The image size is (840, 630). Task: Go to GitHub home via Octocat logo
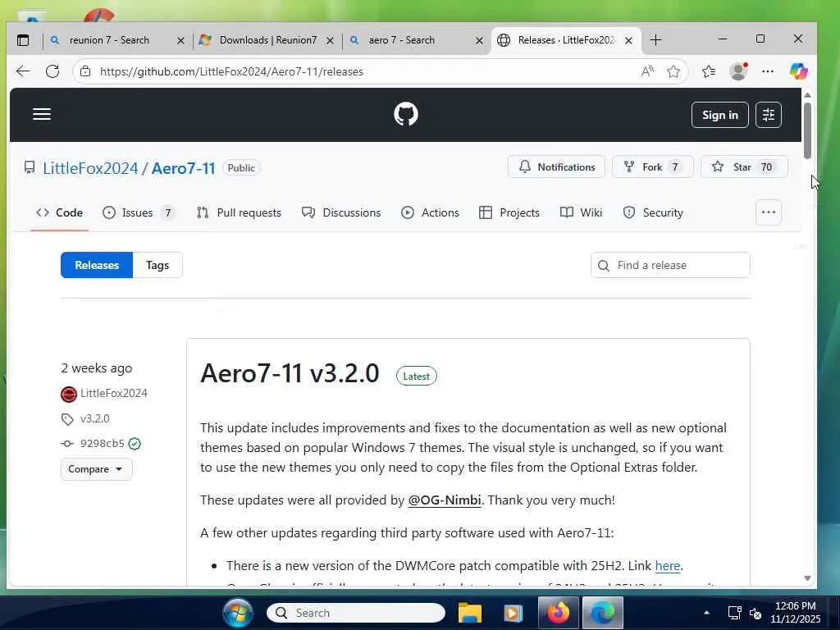406,114
